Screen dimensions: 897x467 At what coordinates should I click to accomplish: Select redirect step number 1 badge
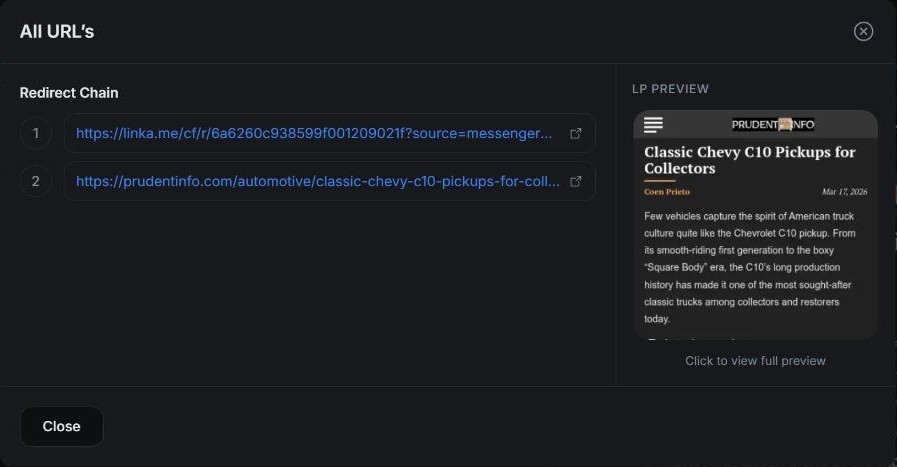[x=35, y=133]
